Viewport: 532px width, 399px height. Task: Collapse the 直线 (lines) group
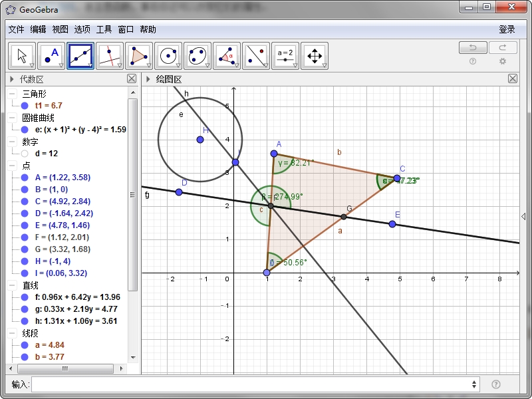[x=13, y=285]
